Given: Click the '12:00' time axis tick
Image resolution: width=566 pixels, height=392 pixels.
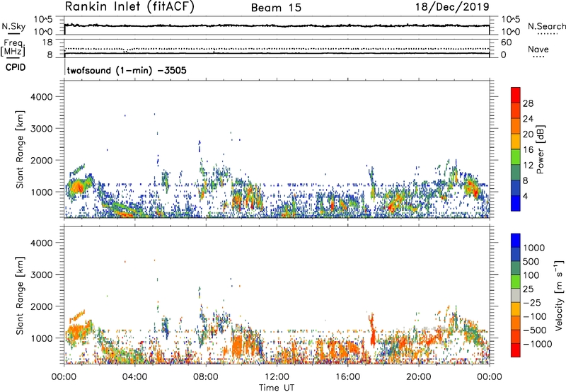Looking at the screenshot, I should pos(277,377).
